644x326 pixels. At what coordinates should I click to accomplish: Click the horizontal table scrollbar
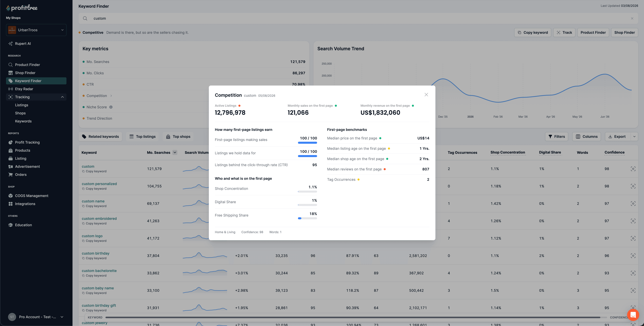352,317
